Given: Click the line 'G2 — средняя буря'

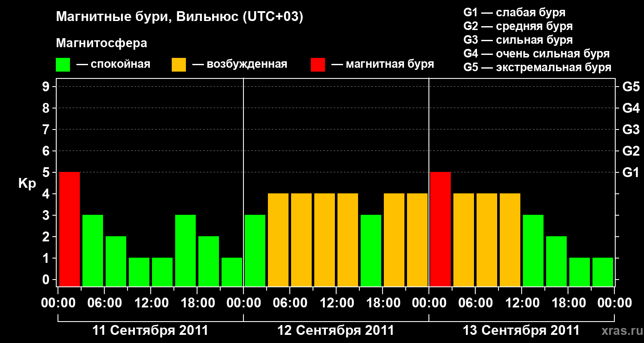Looking at the screenshot, I should (x=518, y=26).
